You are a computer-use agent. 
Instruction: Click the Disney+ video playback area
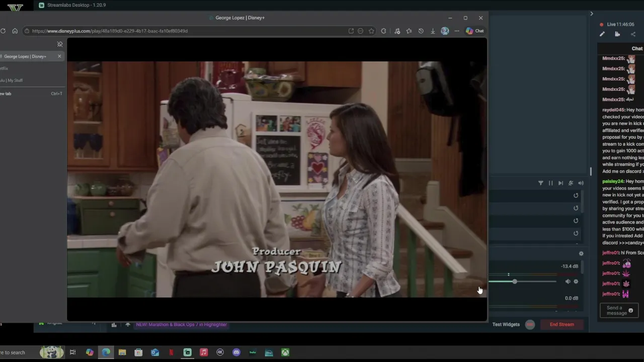tap(277, 179)
